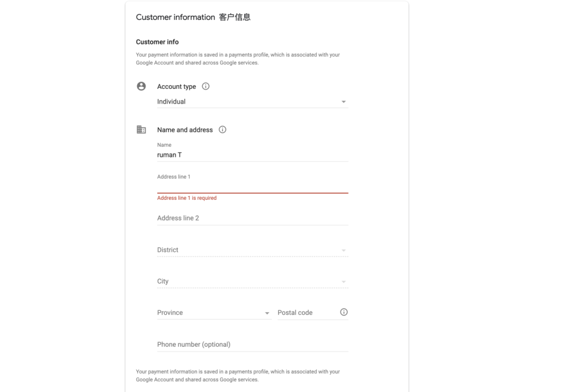
Task: Click the Name and address label
Action: point(185,130)
